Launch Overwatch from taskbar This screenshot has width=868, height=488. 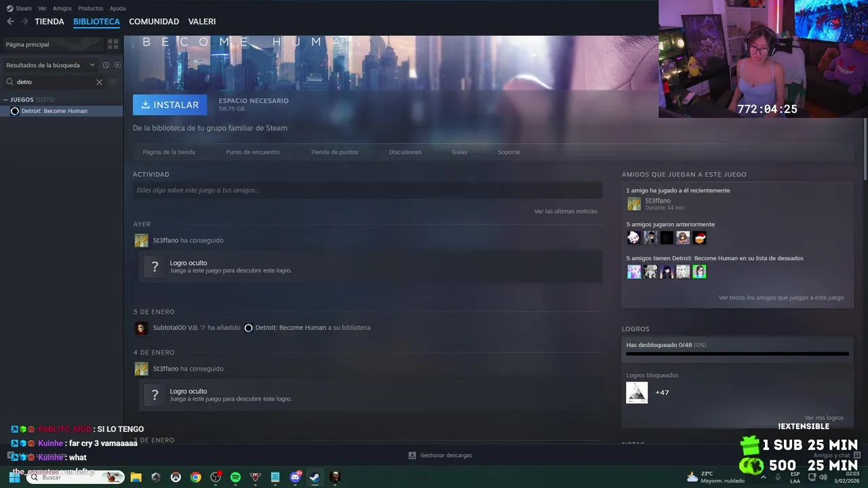pos(176,477)
